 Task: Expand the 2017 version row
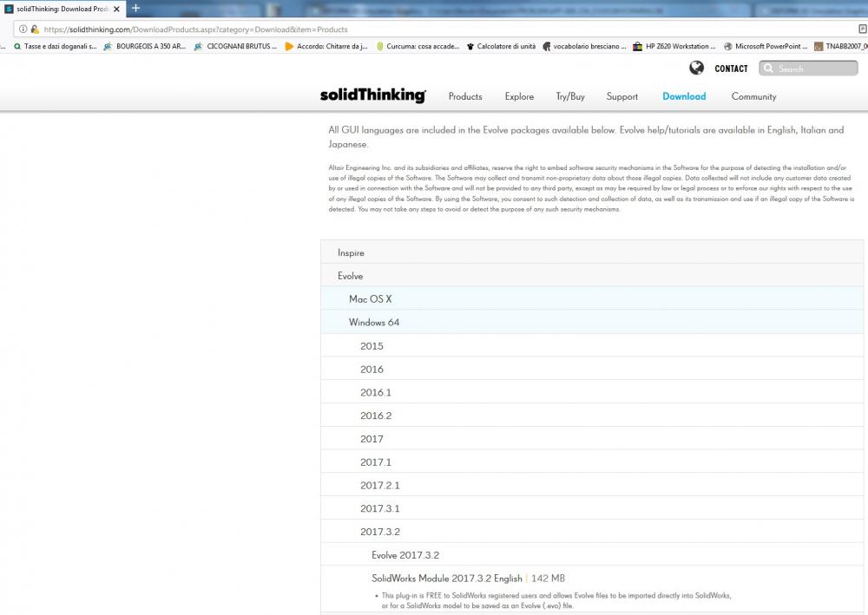click(x=592, y=439)
